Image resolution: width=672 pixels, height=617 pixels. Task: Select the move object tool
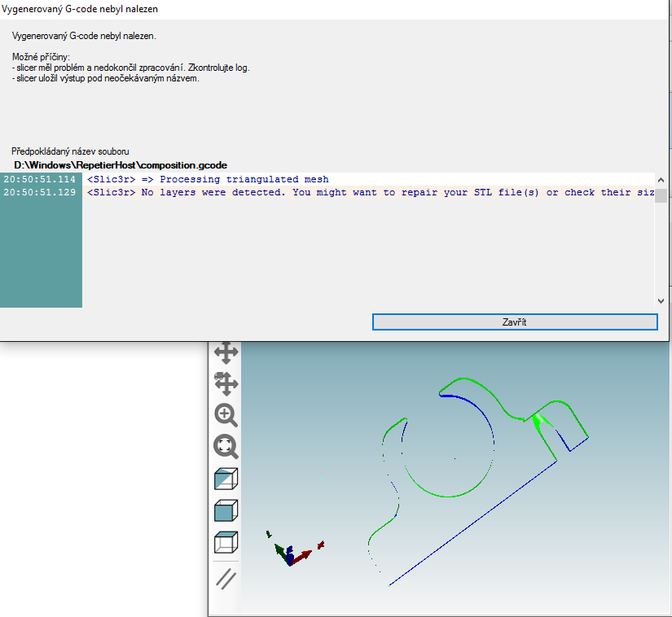click(226, 383)
